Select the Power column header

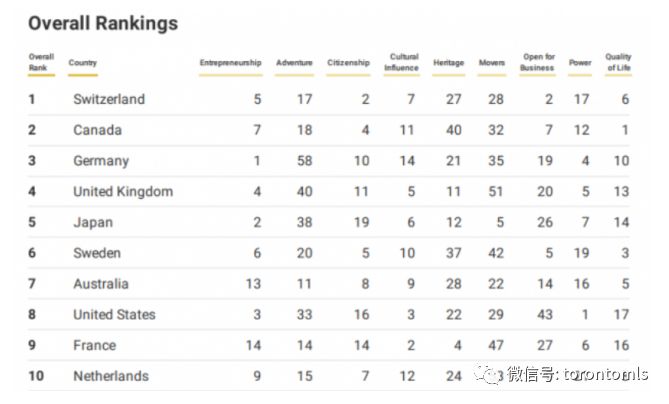click(x=580, y=63)
